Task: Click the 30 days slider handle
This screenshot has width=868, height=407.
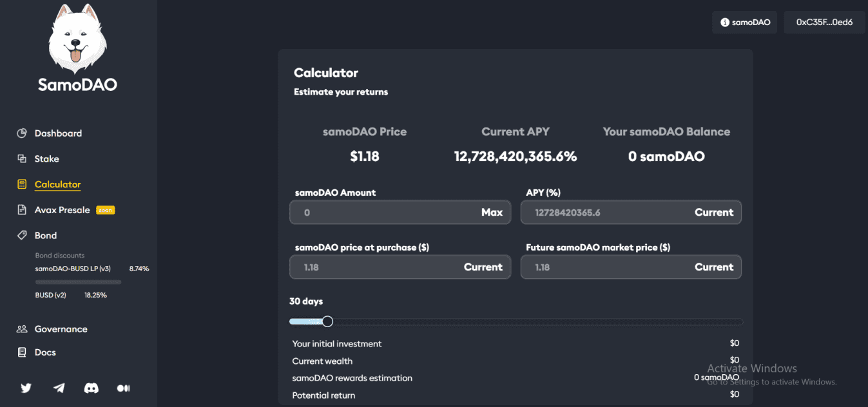Action: 327,321
